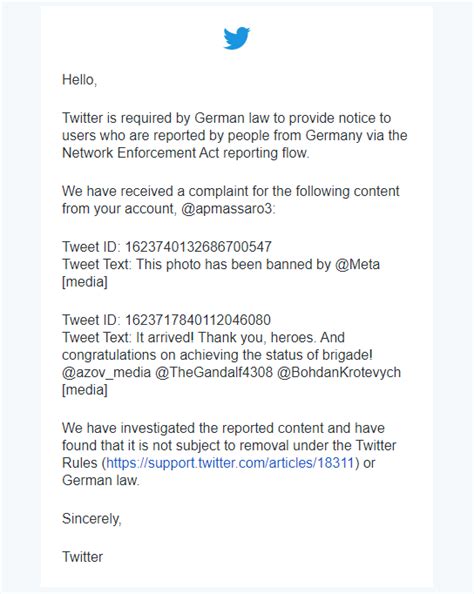
Task: Click Tweet ID 1623717840112046080
Action: click(198, 320)
